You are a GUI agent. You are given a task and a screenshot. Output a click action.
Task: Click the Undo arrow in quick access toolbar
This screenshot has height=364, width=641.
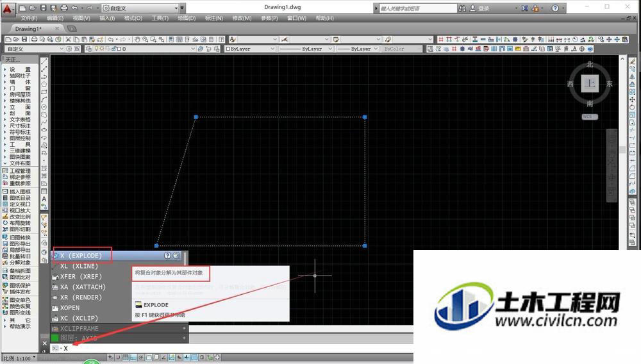coord(74,8)
